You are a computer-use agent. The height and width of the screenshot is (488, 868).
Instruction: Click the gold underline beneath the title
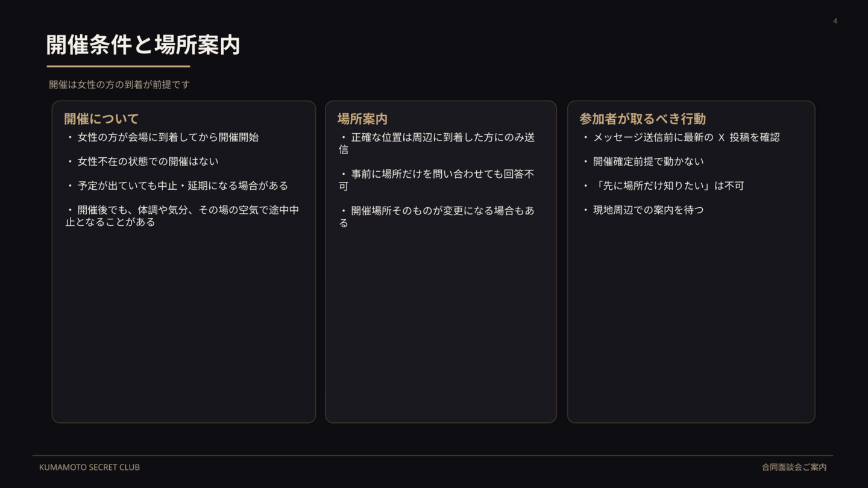[x=118, y=66]
